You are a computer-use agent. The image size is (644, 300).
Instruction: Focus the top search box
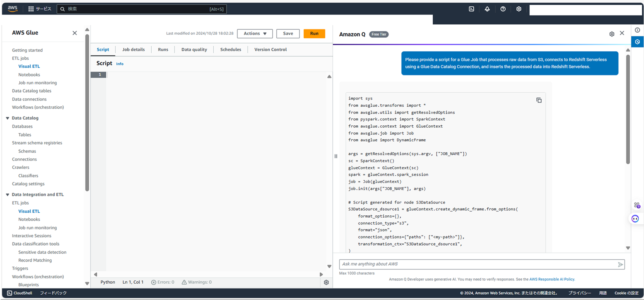[141, 9]
